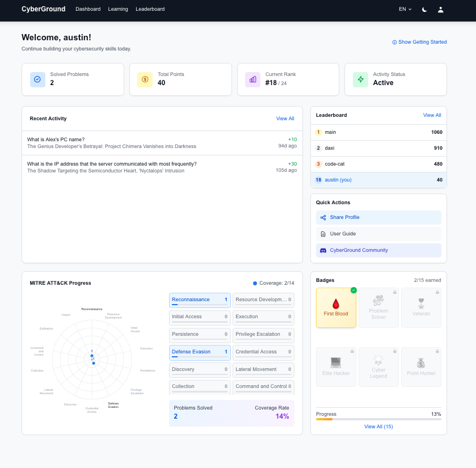Click the Coverage indicator dot
This screenshot has width=476, height=468.
(255, 283)
